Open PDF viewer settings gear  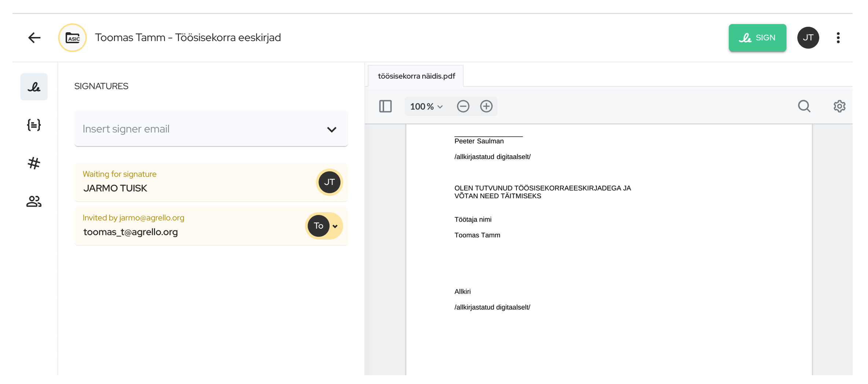click(839, 106)
